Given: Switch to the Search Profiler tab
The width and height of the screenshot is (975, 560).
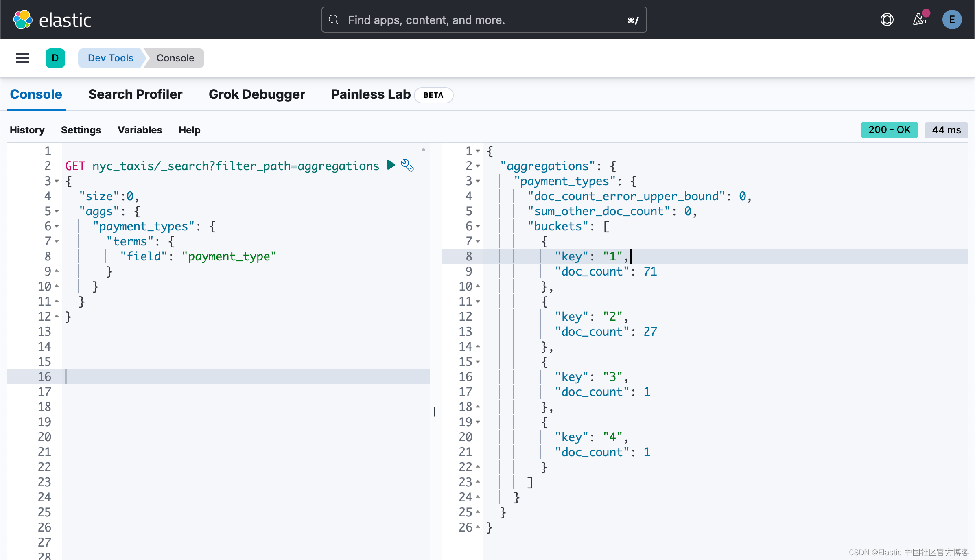Looking at the screenshot, I should [x=135, y=94].
